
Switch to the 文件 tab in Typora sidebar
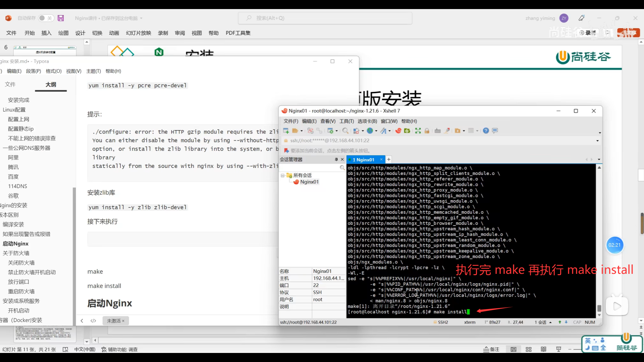[10, 84]
